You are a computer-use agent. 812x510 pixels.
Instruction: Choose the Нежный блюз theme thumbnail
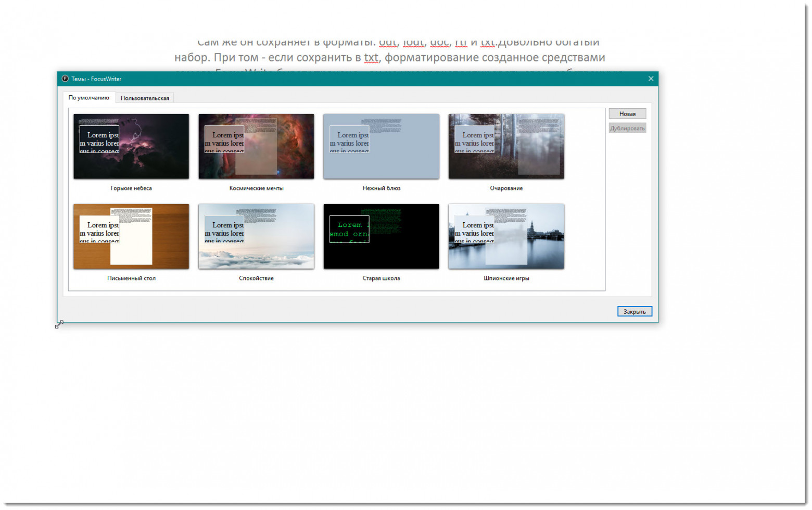pos(381,146)
